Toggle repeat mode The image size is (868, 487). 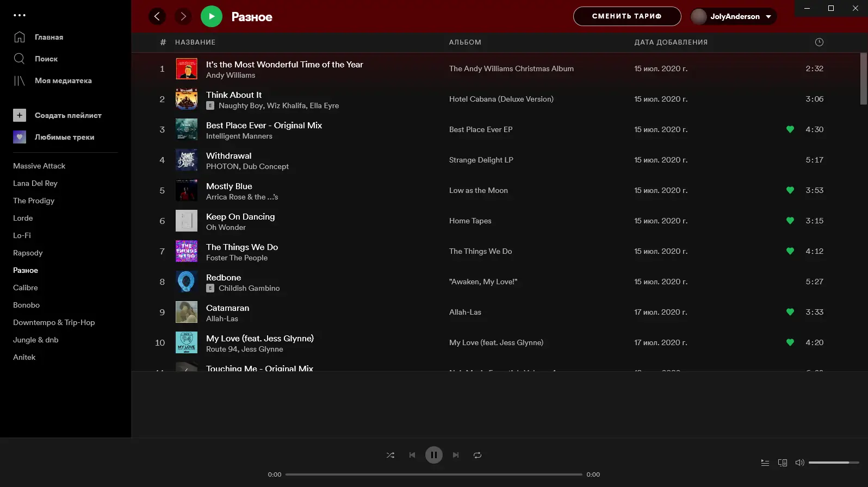(x=478, y=455)
